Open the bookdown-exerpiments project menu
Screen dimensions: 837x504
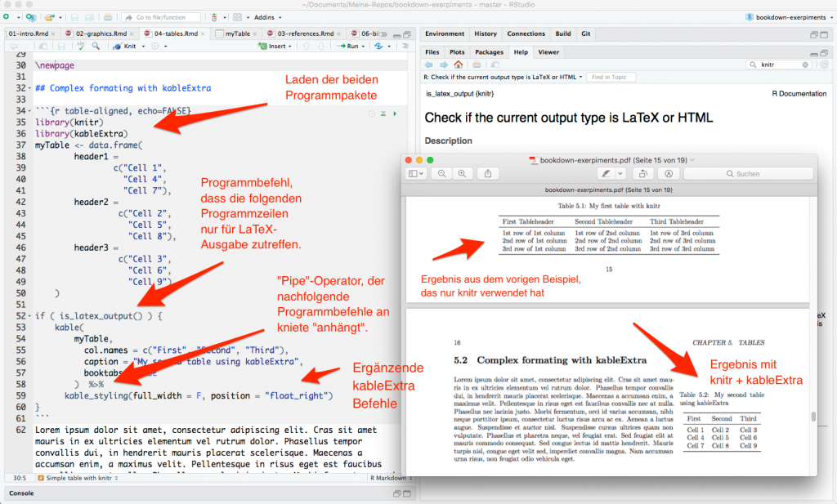(790, 17)
